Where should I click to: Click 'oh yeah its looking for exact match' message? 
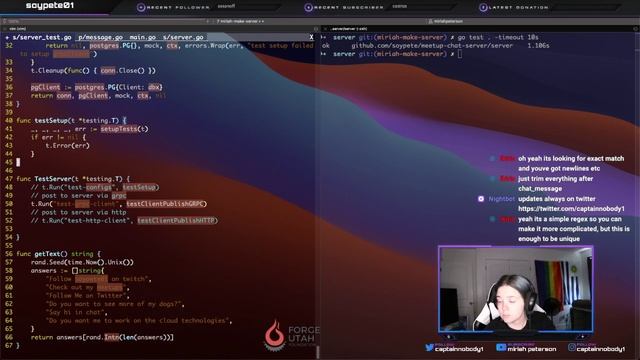(x=571, y=158)
